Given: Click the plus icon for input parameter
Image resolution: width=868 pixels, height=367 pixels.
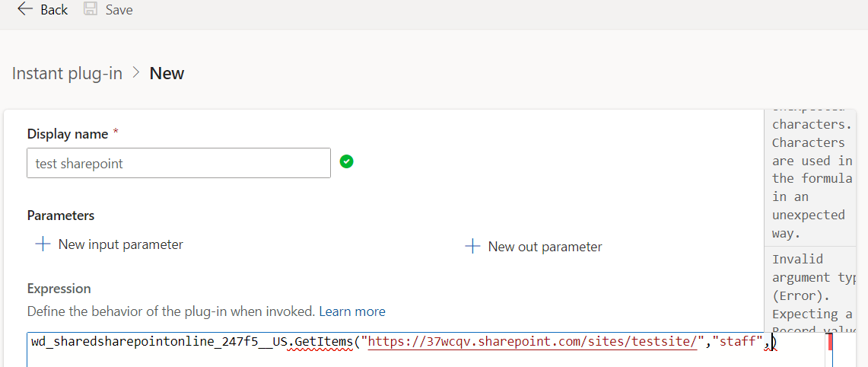Looking at the screenshot, I should click(x=43, y=244).
